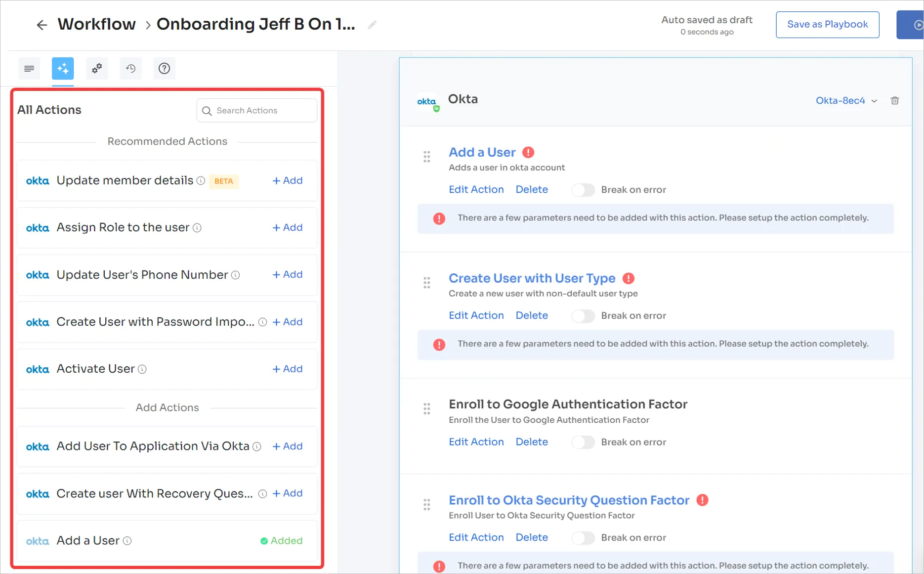Click Edit Action for Create User with User Type

click(x=476, y=315)
